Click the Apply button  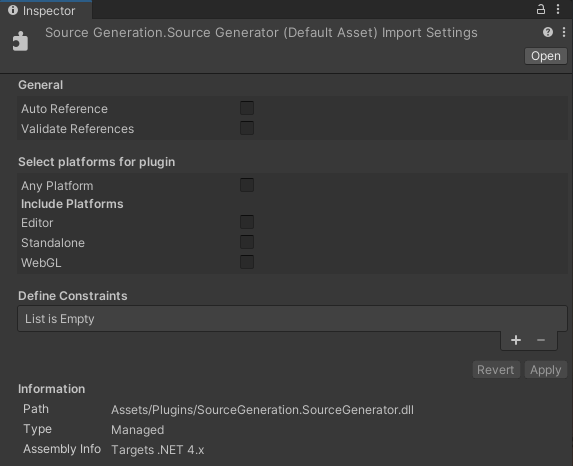[546, 370]
